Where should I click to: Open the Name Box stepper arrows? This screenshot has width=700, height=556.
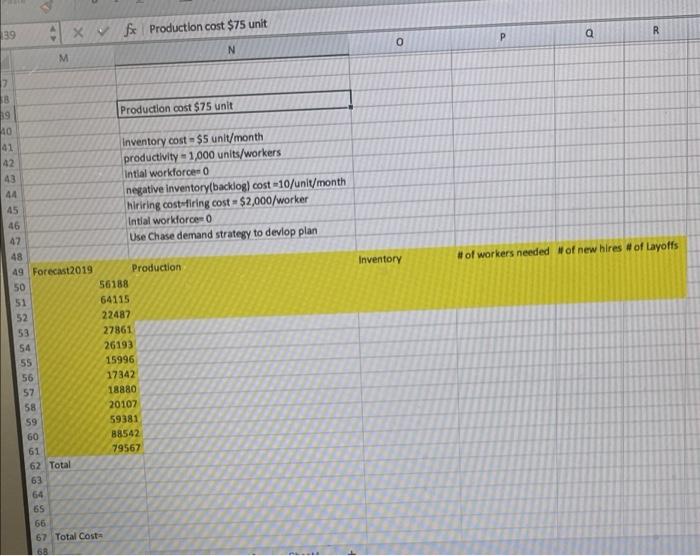pos(53,33)
